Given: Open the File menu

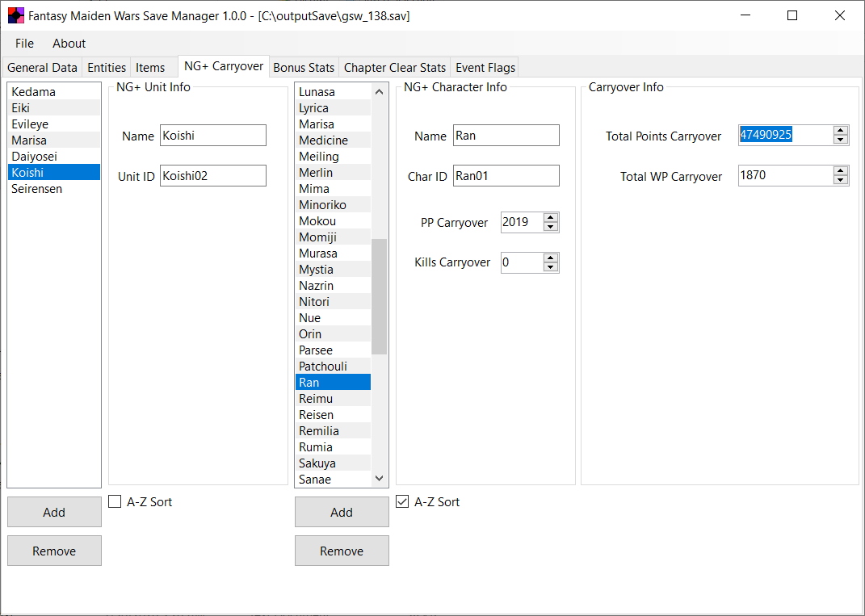Looking at the screenshot, I should tap(24, 44).
